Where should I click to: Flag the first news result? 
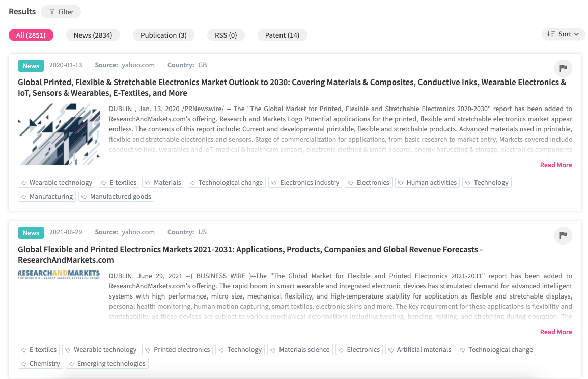pyautogui.click(x=563, y=68)
